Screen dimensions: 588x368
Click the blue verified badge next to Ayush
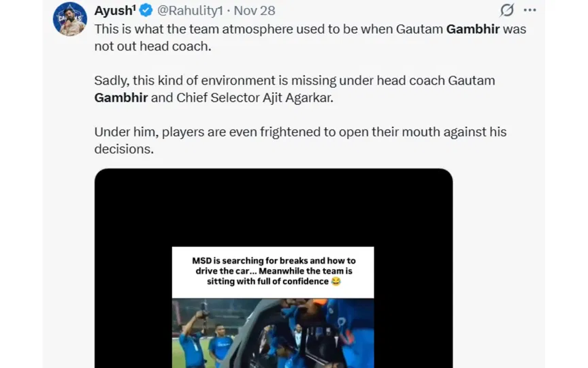[146, 11]
